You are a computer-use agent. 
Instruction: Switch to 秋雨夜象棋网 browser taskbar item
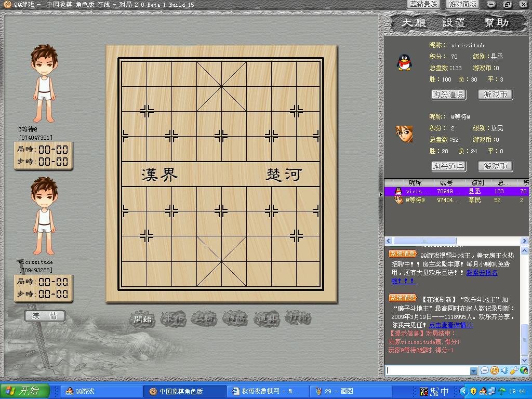[x=267, y=391]
